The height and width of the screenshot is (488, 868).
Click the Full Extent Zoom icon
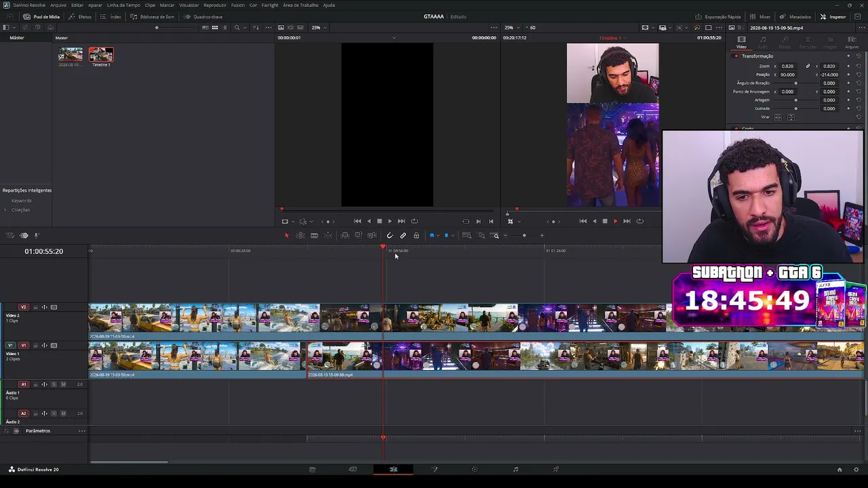click(x=467, y=235)
